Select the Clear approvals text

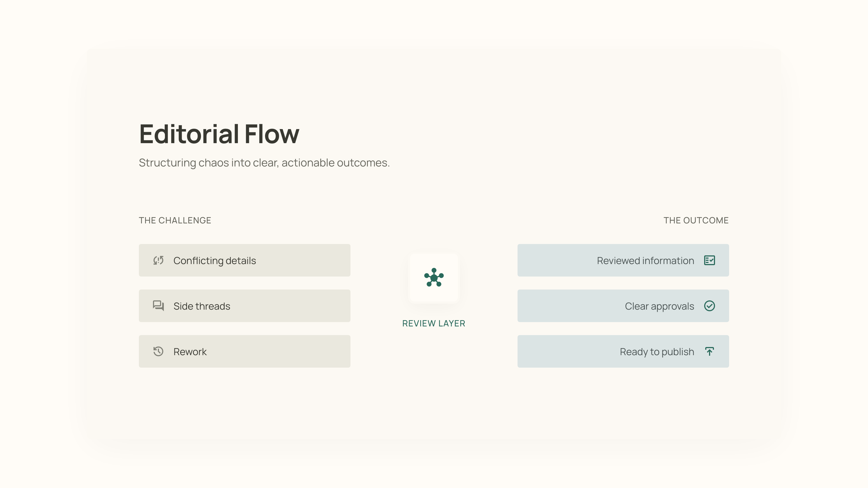pyautogui.click(x=659, y=306)
